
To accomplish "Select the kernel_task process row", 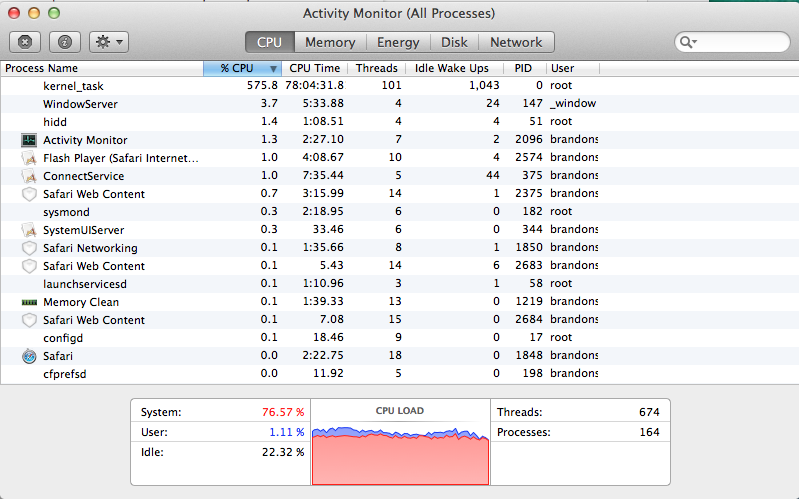I will tap(400, 86).
